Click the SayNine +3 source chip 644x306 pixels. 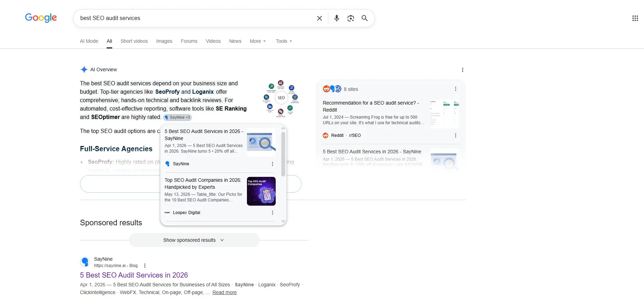click(x=177, y=117)
